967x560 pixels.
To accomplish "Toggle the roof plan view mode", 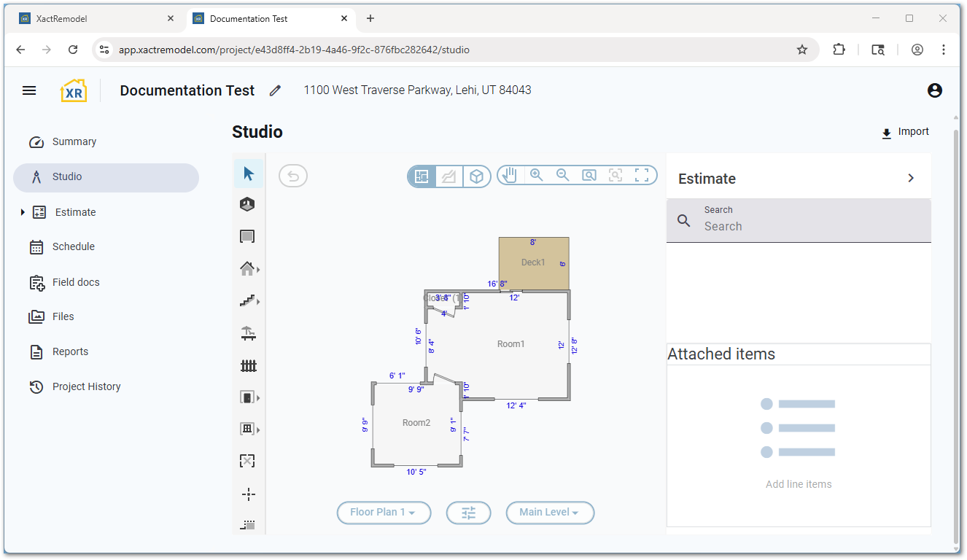I will click(449, 176).
